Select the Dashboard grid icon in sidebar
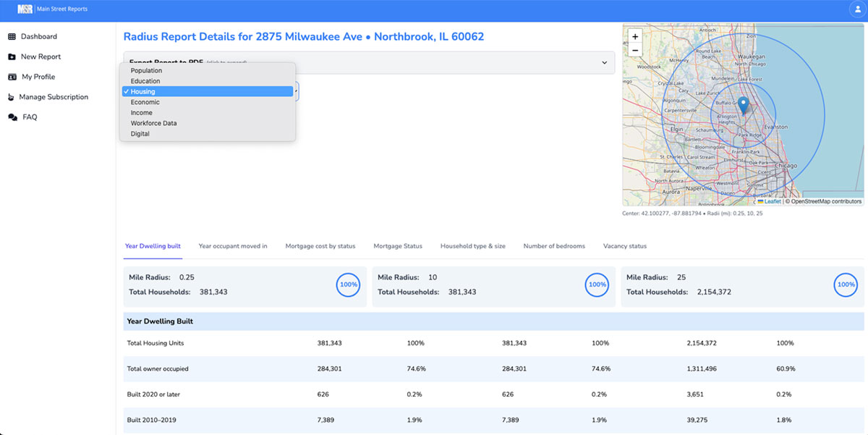The width and height of the screenshot is (868, 435). point(10,36)
